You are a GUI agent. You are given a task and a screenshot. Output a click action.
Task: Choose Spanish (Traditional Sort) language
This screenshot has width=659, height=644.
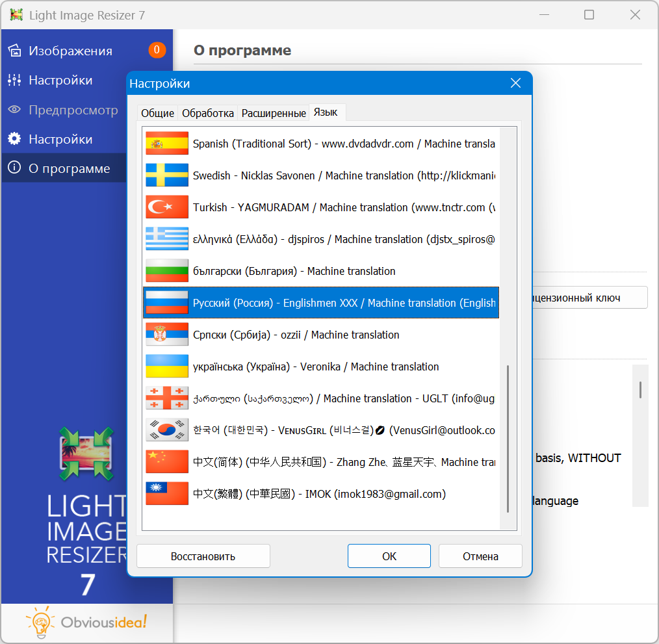pos(321,144)
